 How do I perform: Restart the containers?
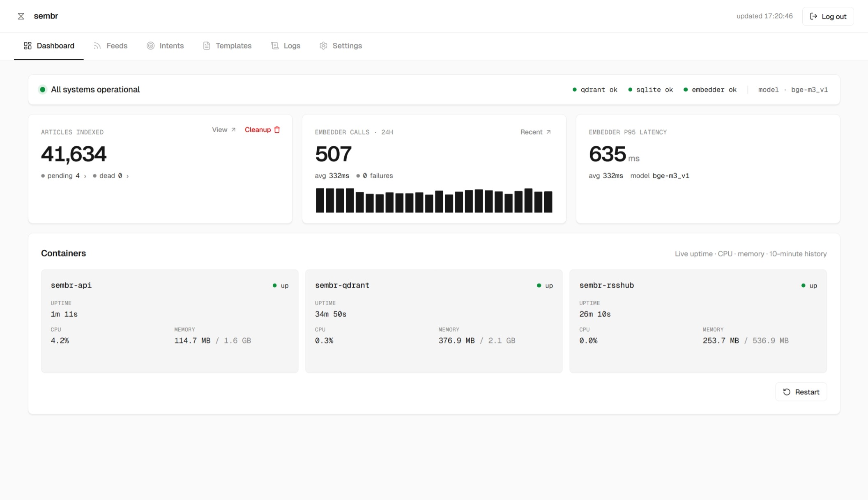pyautogui.click(x=801, y=392)
